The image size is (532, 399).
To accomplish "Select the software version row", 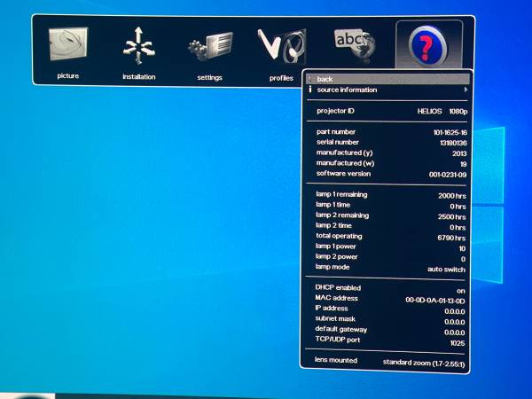I will coord(388,174).
